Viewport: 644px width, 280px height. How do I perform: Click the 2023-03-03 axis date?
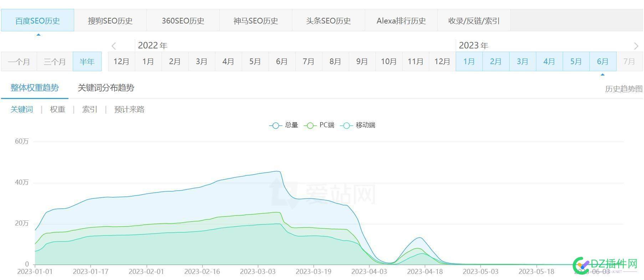point(258,271)
